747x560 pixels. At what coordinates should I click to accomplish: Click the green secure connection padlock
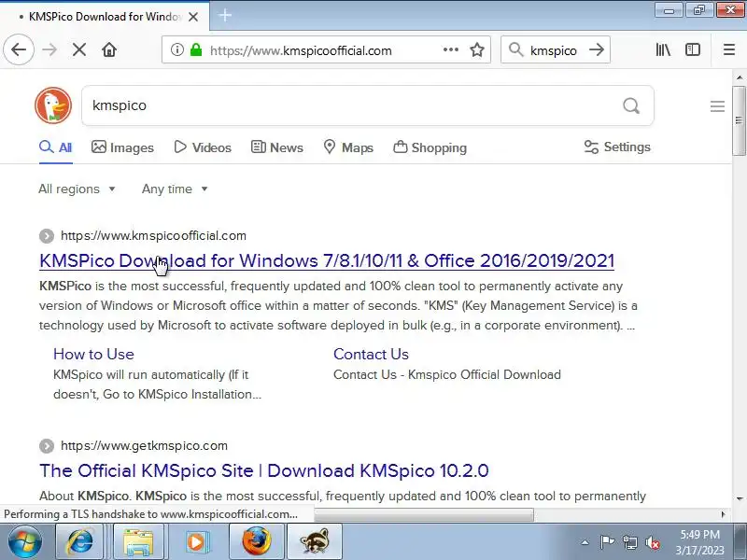[x=196, y=49]
